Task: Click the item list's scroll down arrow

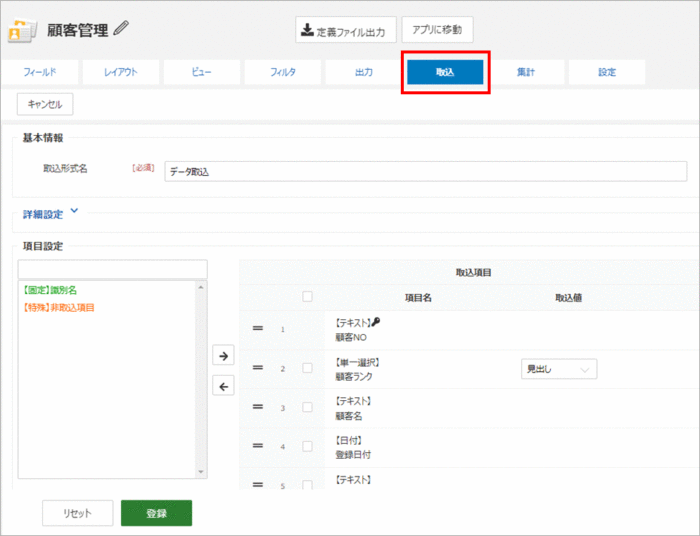Action: [x=201, y=472]
